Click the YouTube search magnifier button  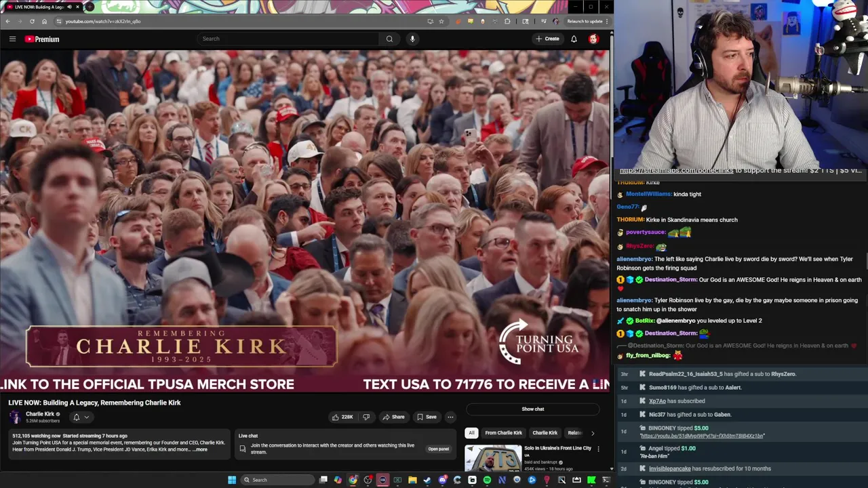point(389,39)
